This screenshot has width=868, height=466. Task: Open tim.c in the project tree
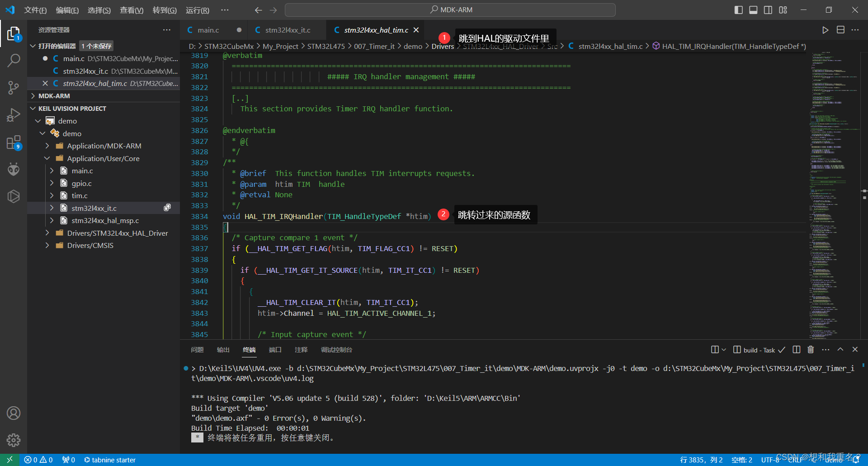click(80, 195)
